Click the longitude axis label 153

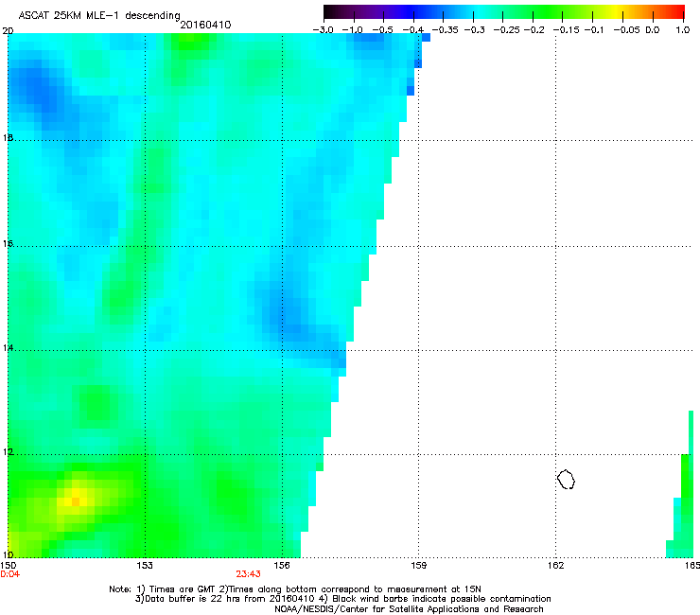click(x=145, y=566)
